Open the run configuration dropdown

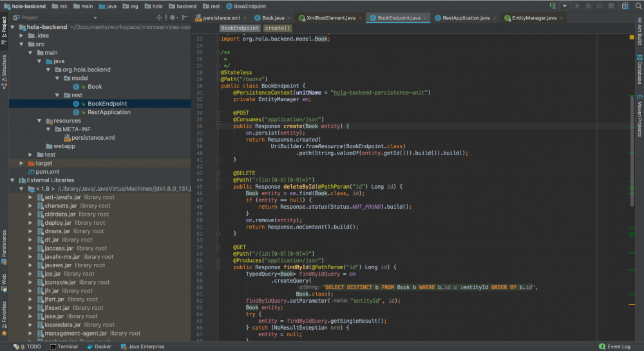pos(564,6)
